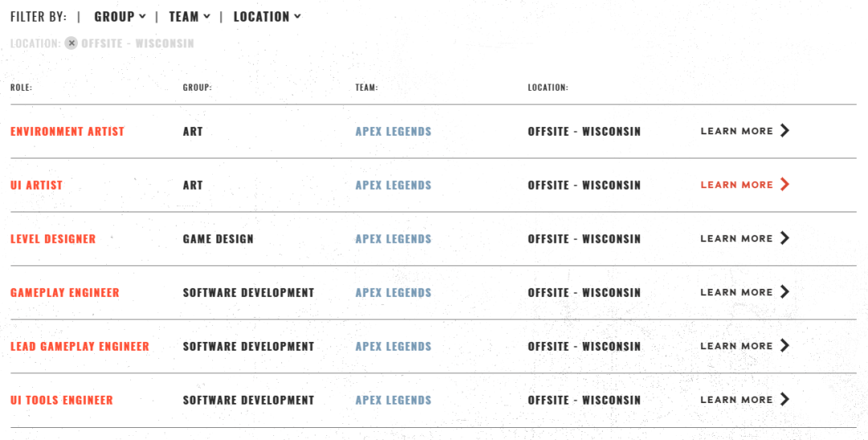Viewport: 868px width, 440px height.
Task: Click Apex Legends team in Gameplay Engineer row
Action: [393, 293]
